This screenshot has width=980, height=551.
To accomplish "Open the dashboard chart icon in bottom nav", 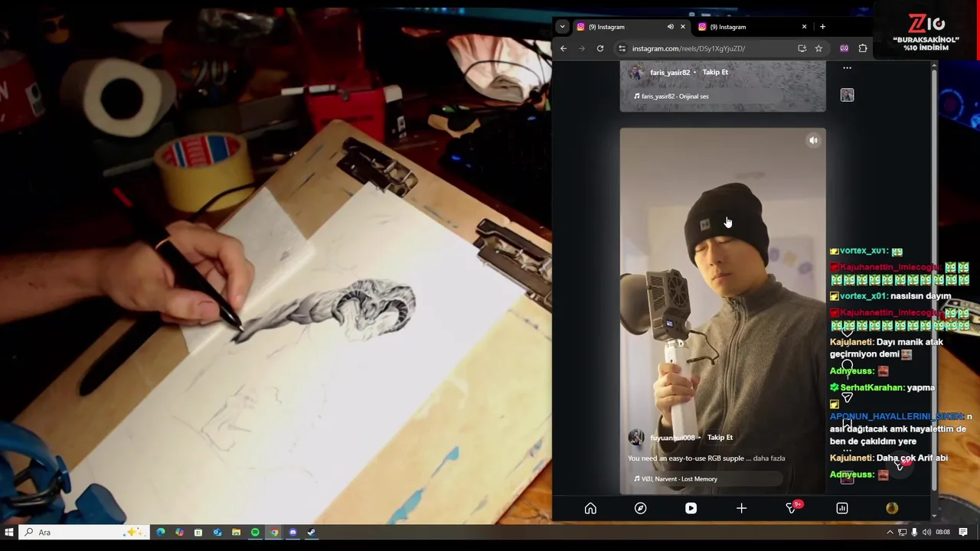I will [841, 508].
